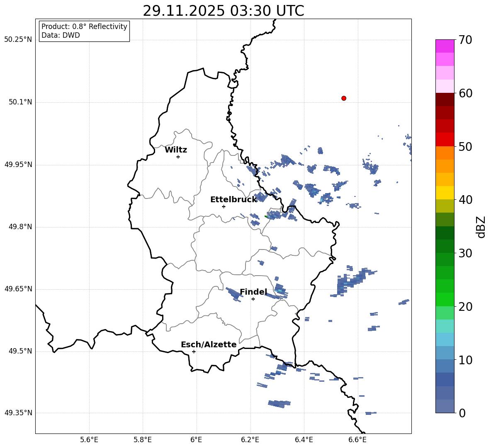Viewport: 491px width, 448px height.
Task: Click the Wiltz city label
Action: 176,150
